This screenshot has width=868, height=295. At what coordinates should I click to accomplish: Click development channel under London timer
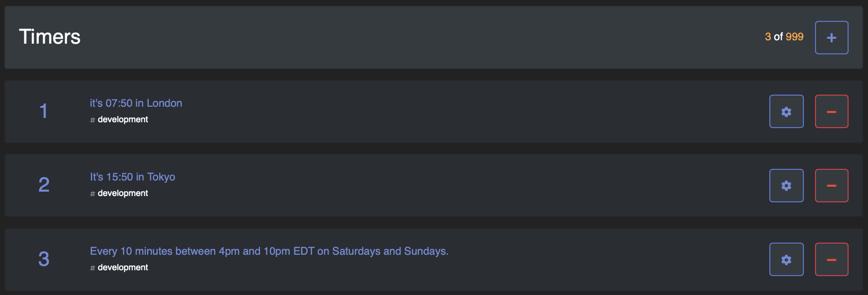122,119
